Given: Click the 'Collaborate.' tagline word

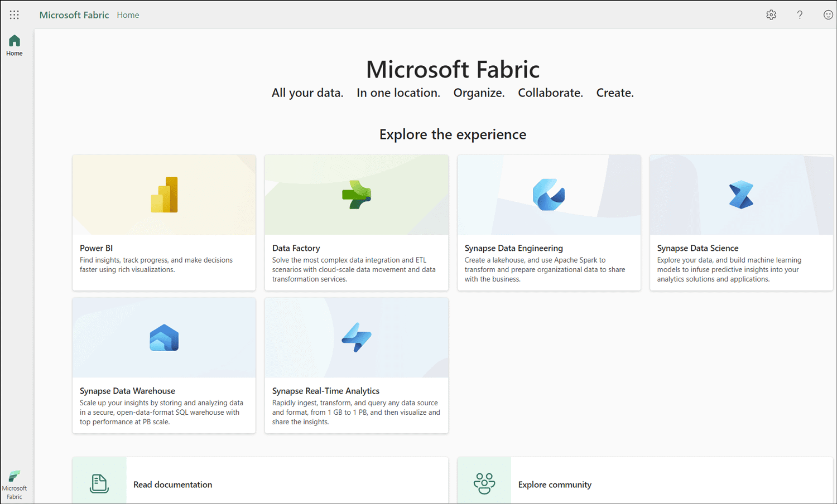Looking at the screenshot, I should [550, 93].
